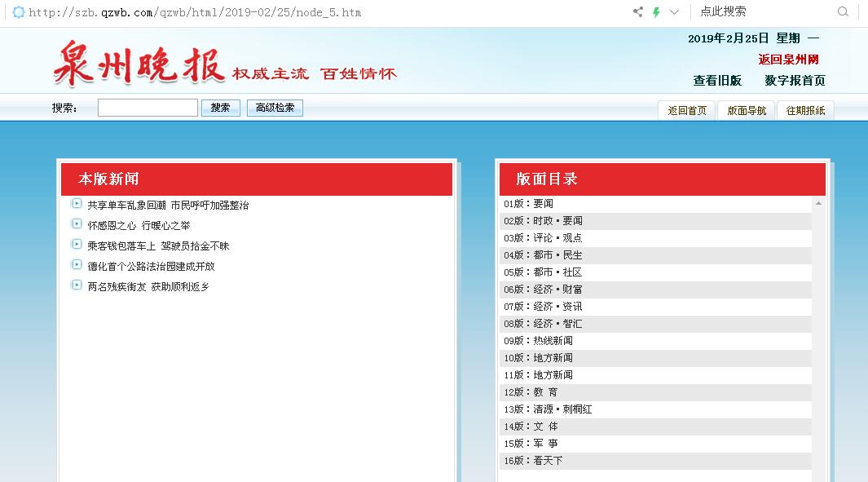Open the 查看旧版 link

click(x=717, y=81)
